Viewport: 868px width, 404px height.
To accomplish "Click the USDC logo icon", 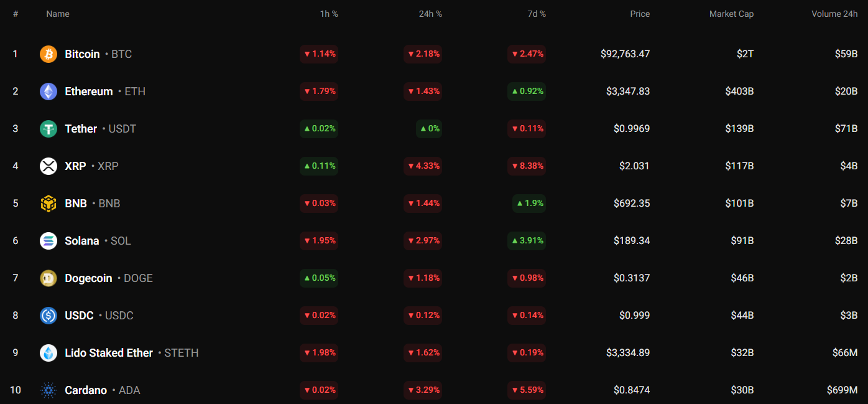I will (48, 316).
